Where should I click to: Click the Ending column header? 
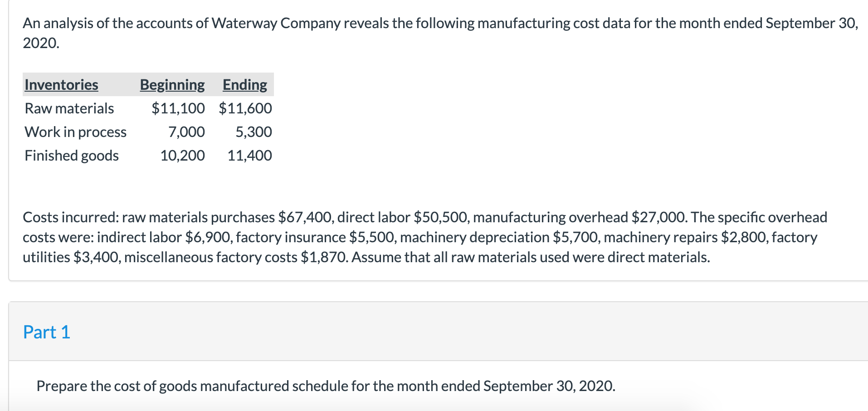(x=245, y=85)
